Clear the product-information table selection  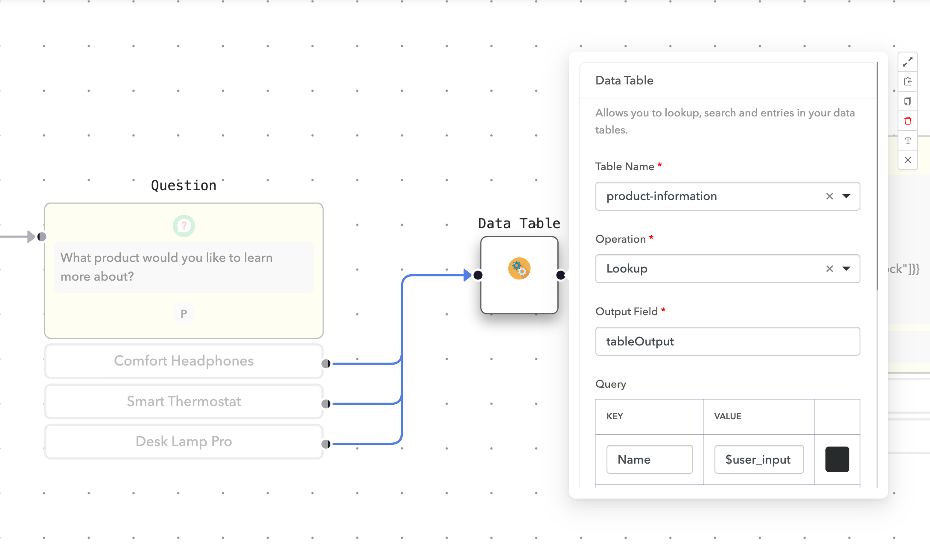[829, 196]
